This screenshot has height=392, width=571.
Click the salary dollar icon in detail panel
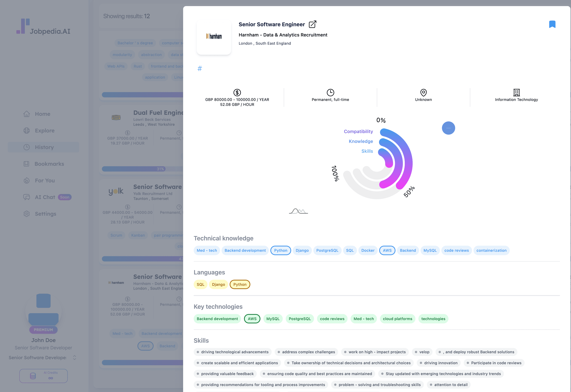(237, 93)
